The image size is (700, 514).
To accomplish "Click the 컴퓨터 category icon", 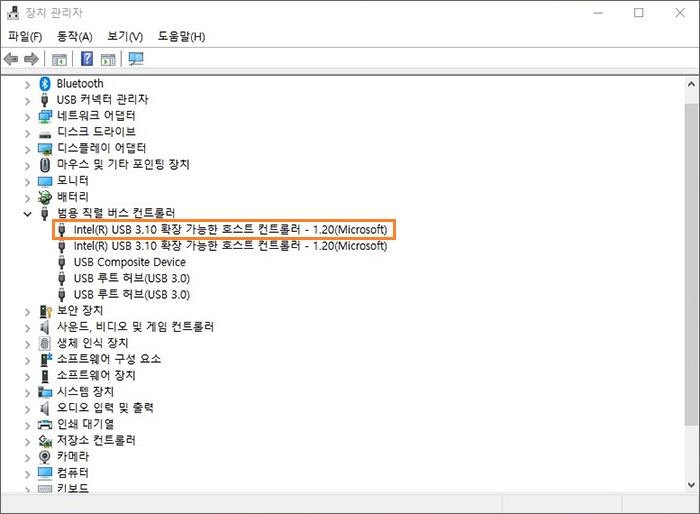I will click(45, 473).
